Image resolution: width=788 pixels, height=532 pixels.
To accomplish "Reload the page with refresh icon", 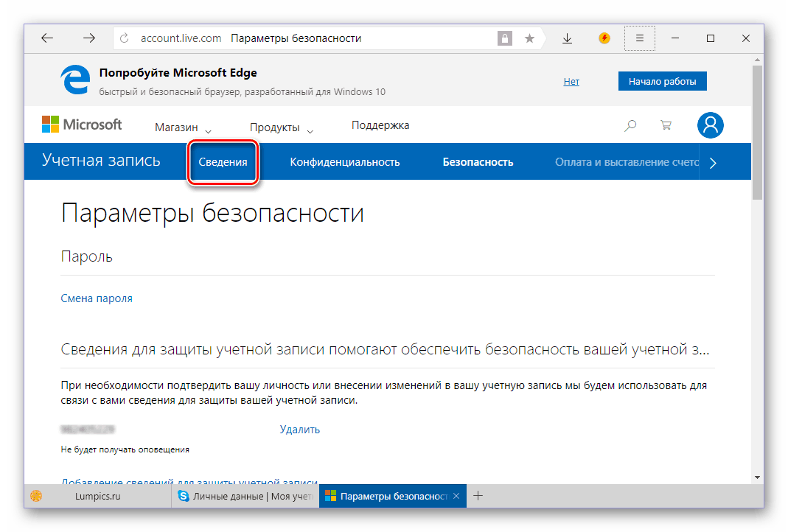I will pyautogui.click(x=124, y=38).
